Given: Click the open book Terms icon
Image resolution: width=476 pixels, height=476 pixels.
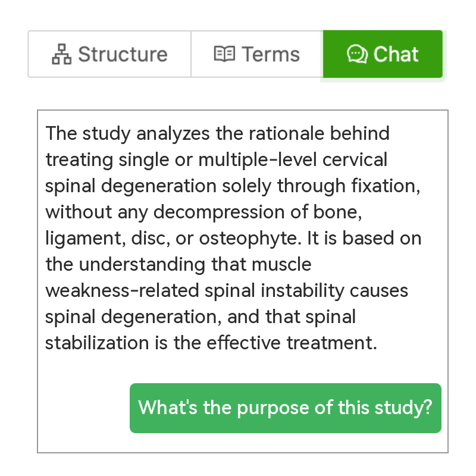Looking at the screenshot, I should click(224, 54).
